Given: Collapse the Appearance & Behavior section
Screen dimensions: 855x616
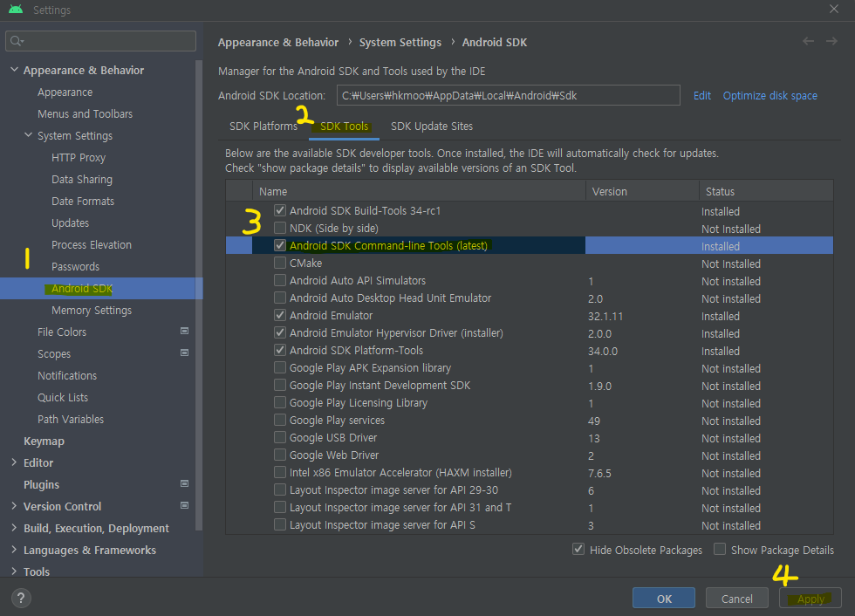Looking at the screenshot, I should (15, 70).
